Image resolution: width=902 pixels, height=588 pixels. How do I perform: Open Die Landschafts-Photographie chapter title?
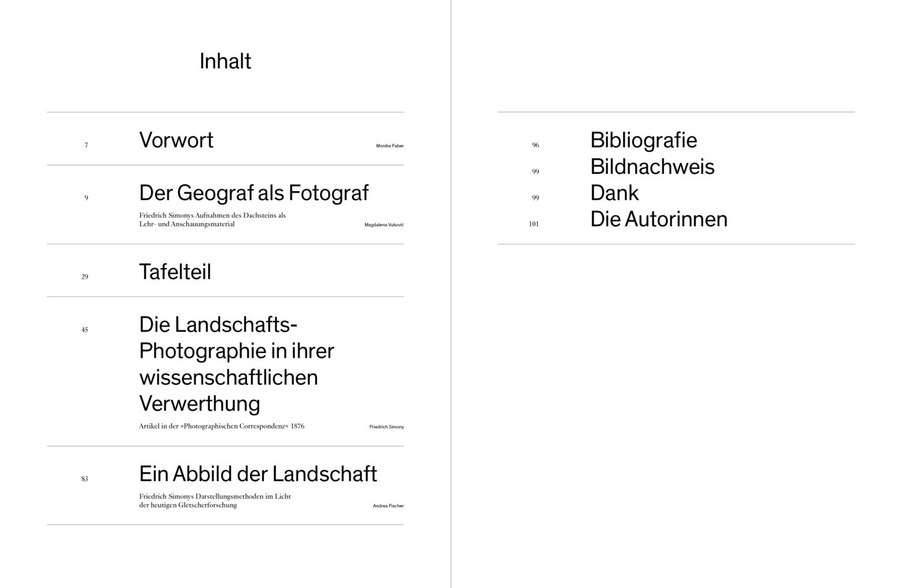click(236, 364)
